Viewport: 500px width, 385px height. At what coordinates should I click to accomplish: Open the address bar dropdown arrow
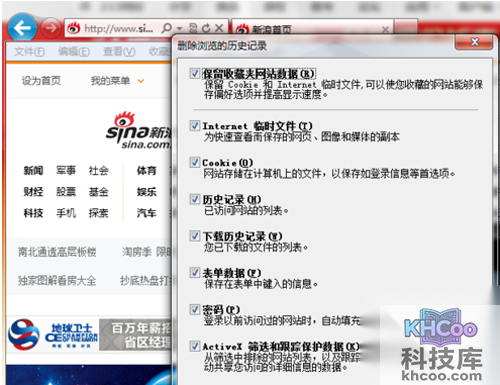(179, 29)
